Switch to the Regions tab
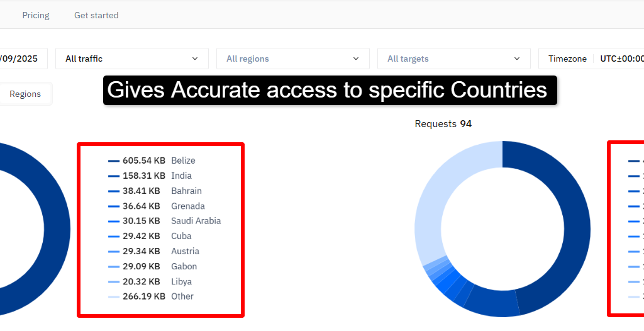The height and width of the screenshot is (331, 644). coord(25,94)
